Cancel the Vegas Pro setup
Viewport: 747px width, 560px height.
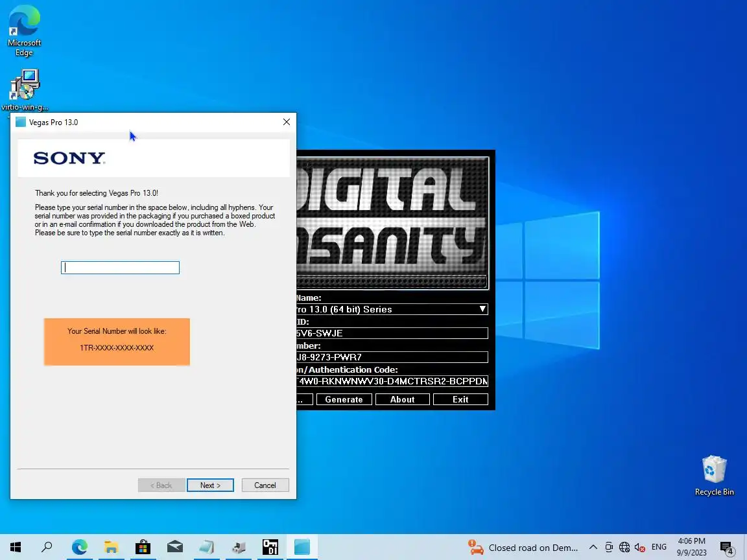(x=265, y=485)
